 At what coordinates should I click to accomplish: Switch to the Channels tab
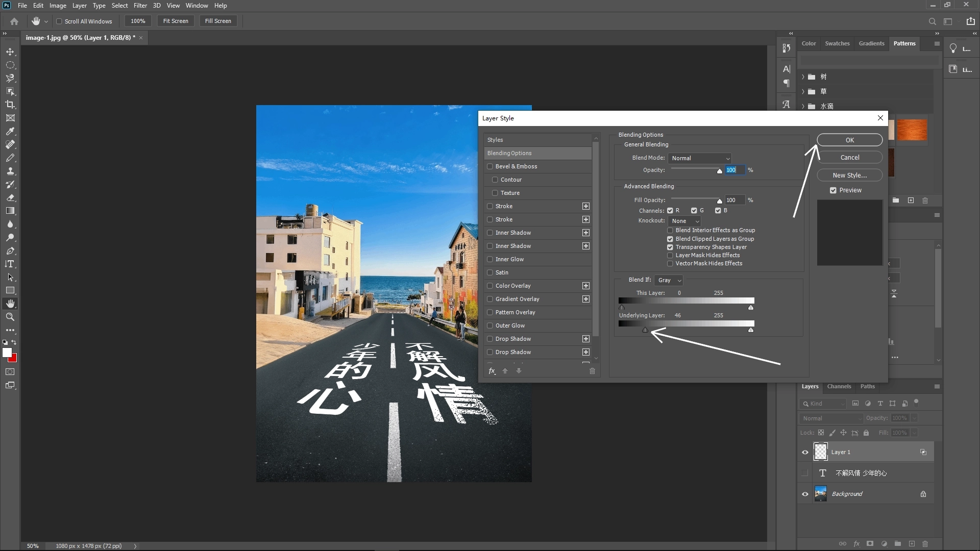pyautogui.click(x=839, y=386)
